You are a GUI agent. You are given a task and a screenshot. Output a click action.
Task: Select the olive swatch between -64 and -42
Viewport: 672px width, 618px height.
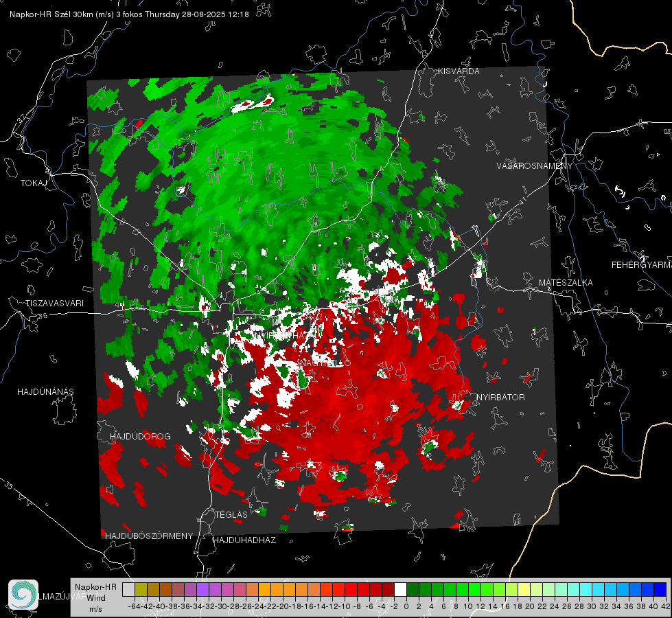(141, 590)
